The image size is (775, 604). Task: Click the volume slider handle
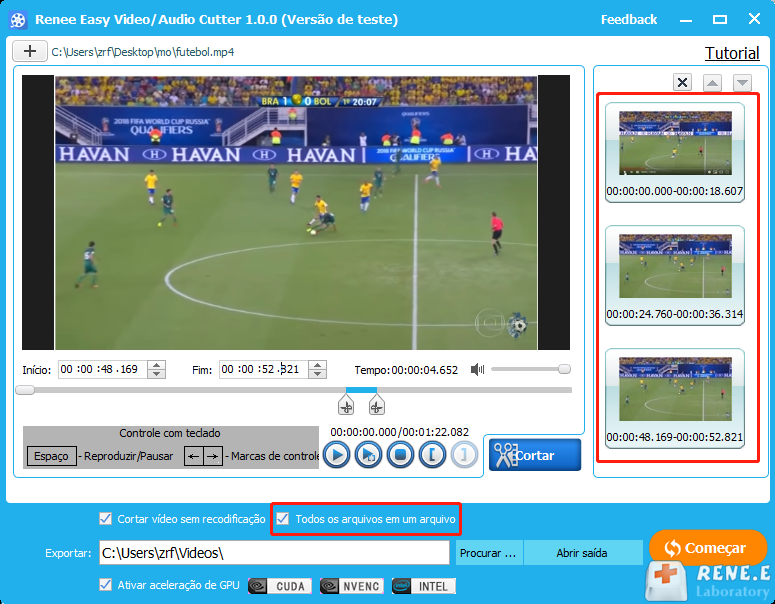564,369
